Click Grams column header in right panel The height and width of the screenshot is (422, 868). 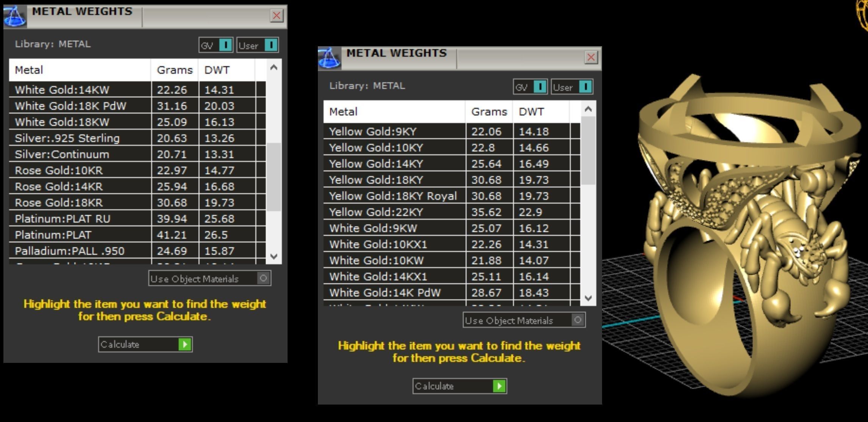click(489, 111)
